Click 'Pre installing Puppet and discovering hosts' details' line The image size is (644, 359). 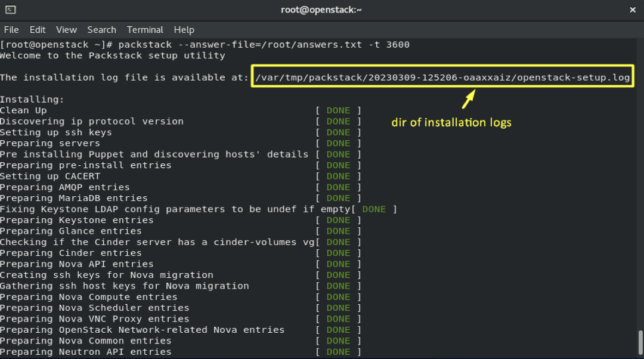[x=154, y=154]
